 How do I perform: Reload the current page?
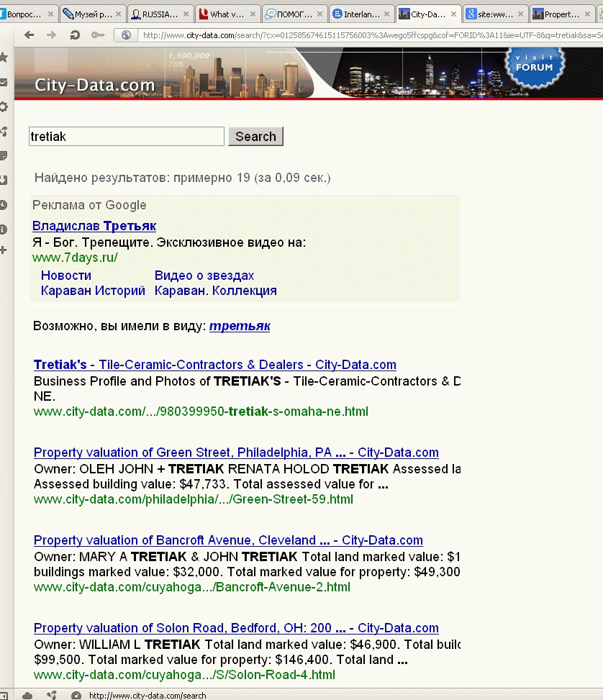click(x=75, y=35)
